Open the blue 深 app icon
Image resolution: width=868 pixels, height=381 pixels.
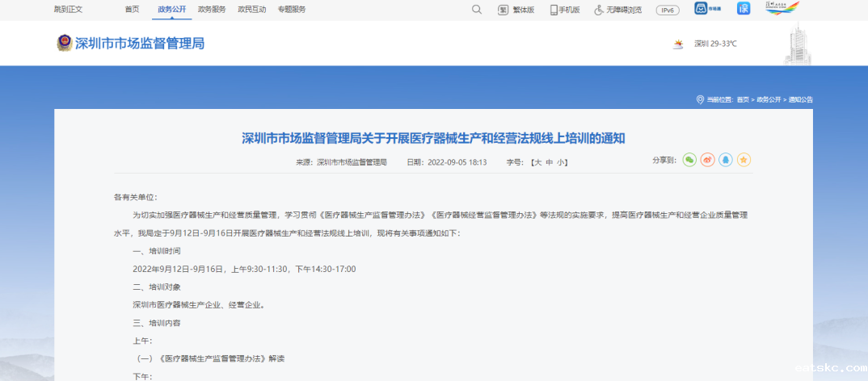click(744, 9)
